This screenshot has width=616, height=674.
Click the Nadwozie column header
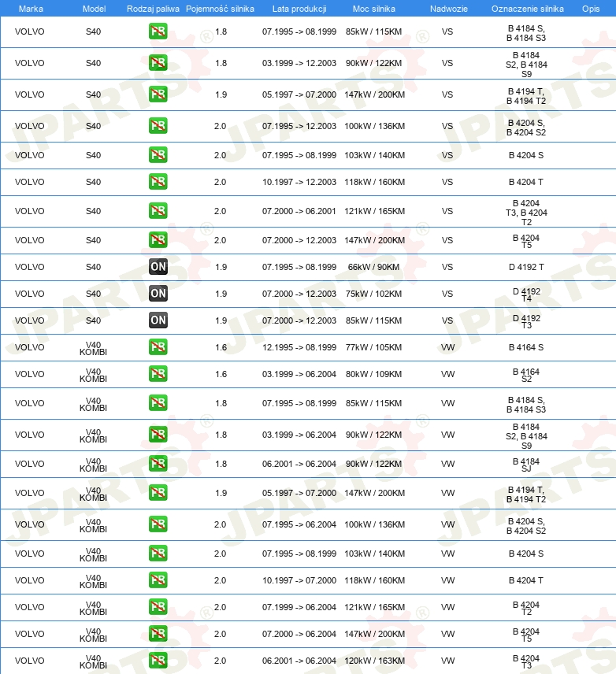449,9
